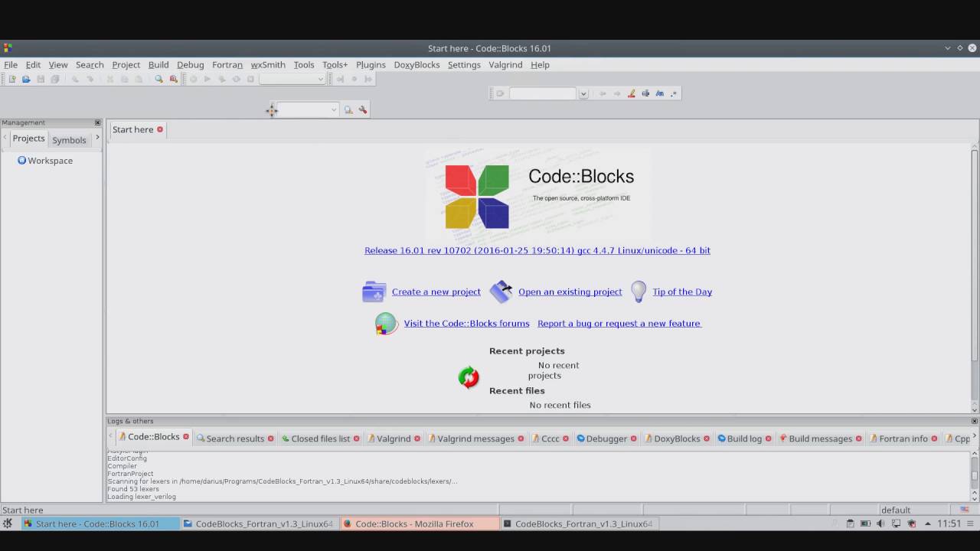Open the wxSmith menu
This screenshot has width=980, height=551.
coord(268,65)
